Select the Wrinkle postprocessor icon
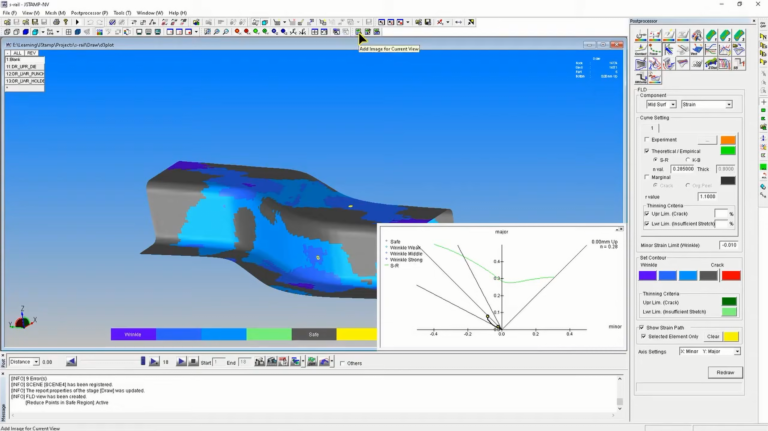The height and width of the screenshot is (431, 768). (x=697, y=49)
